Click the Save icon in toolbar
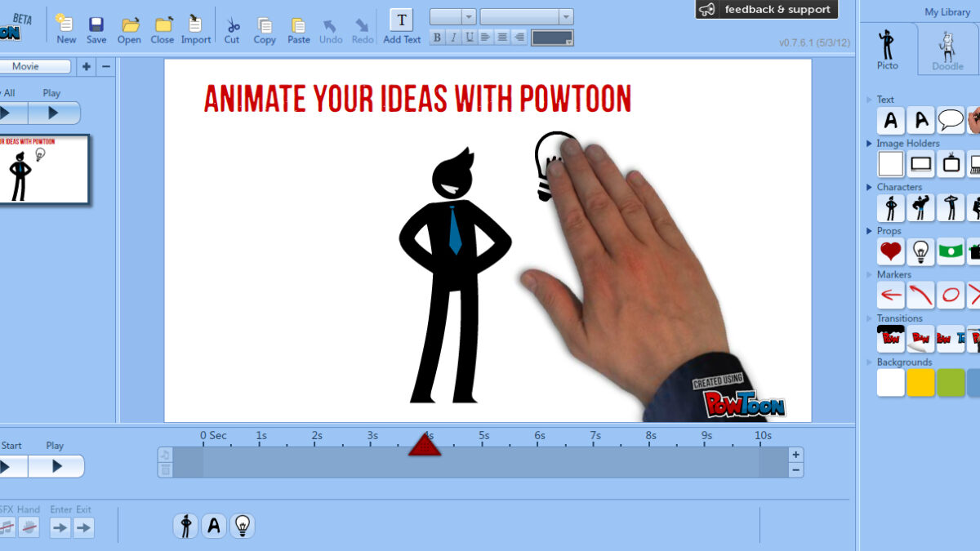980x551 pixels. pyautogui.click(x=96, y=29)
